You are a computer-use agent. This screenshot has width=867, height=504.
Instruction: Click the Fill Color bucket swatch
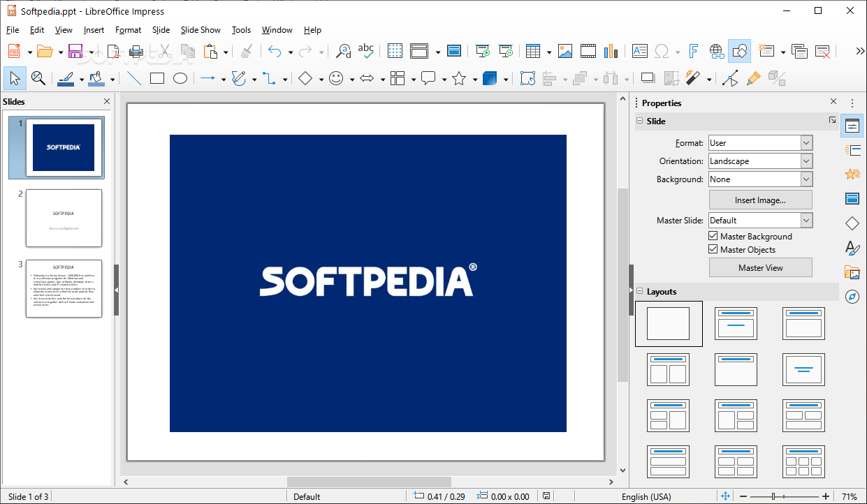pos(96,78)
